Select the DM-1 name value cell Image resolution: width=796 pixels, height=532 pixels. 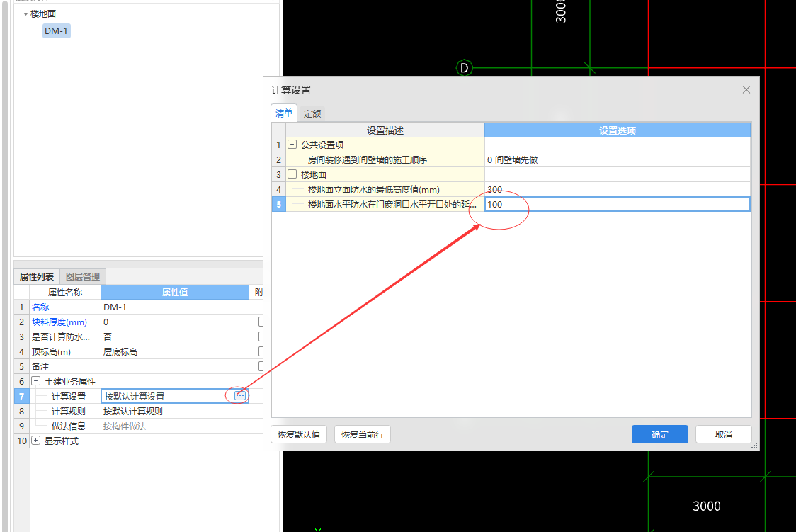click(x=175, y=307)
